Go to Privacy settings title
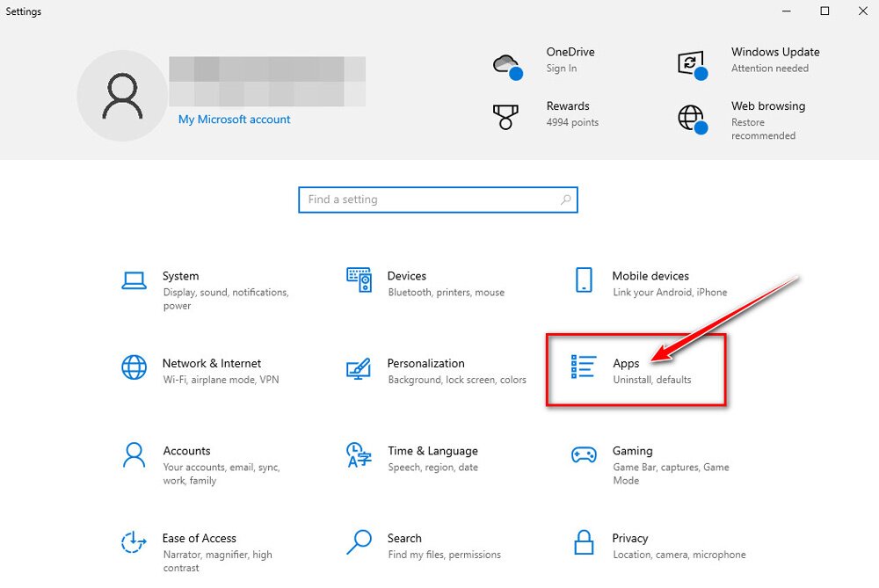 pyautogui.click(x=630, y=538)
